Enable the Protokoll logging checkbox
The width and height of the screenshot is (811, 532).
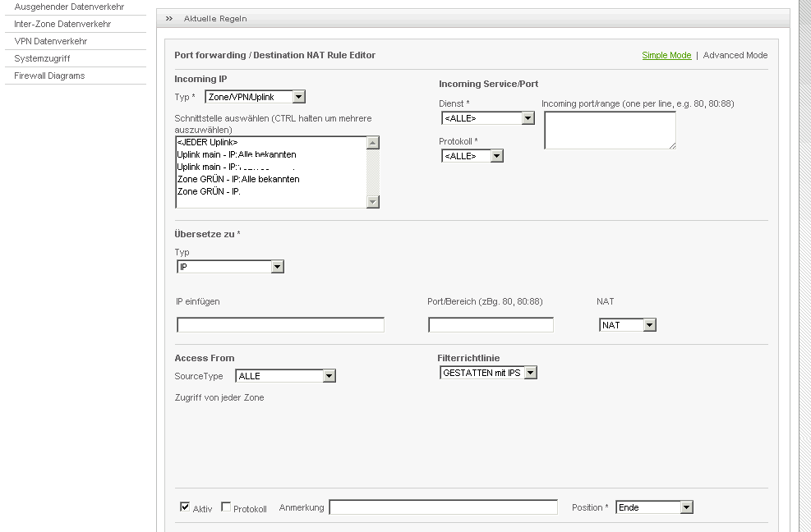tap(226, 507)
